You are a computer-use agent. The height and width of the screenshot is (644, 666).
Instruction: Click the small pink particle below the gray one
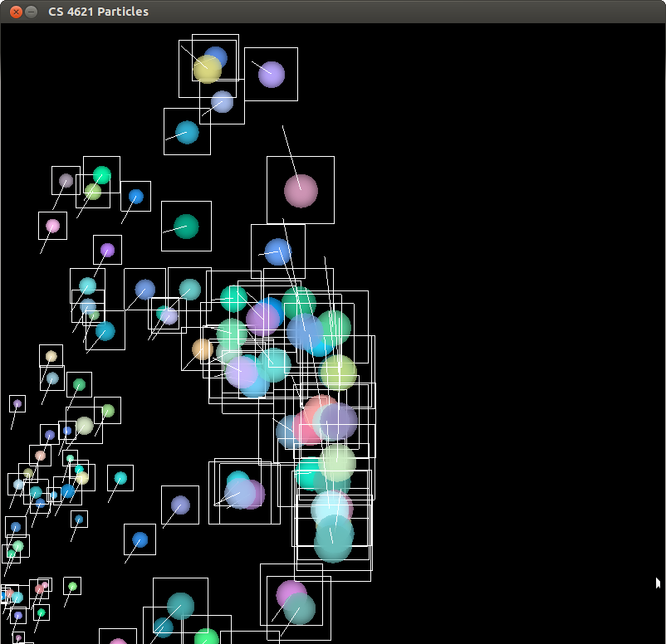52,226
